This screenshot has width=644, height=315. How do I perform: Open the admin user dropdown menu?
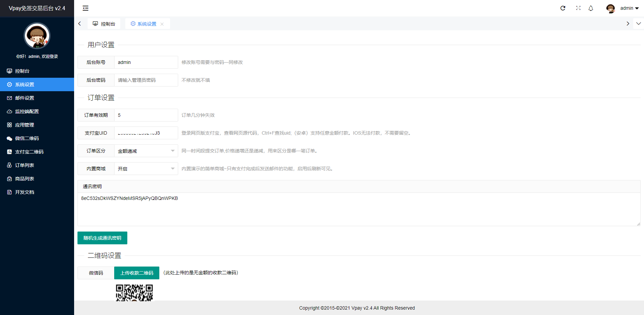[629, 8]
